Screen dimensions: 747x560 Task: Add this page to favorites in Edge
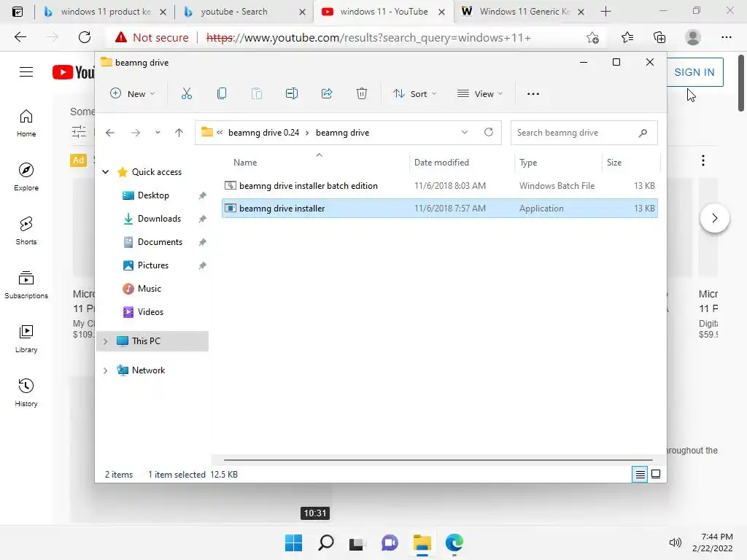point(592,37)
